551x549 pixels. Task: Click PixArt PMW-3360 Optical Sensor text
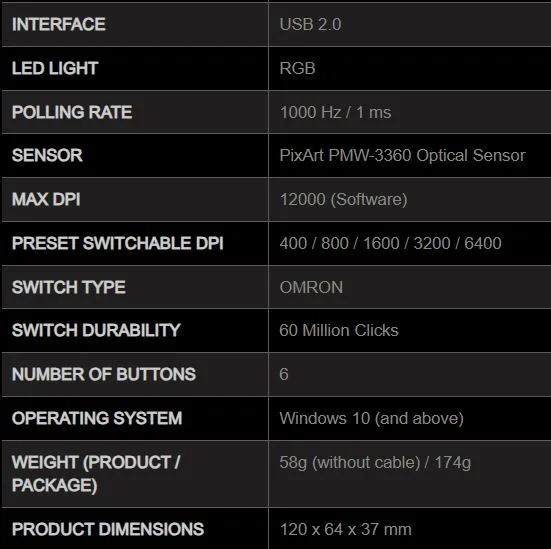[x=402, y=155]
